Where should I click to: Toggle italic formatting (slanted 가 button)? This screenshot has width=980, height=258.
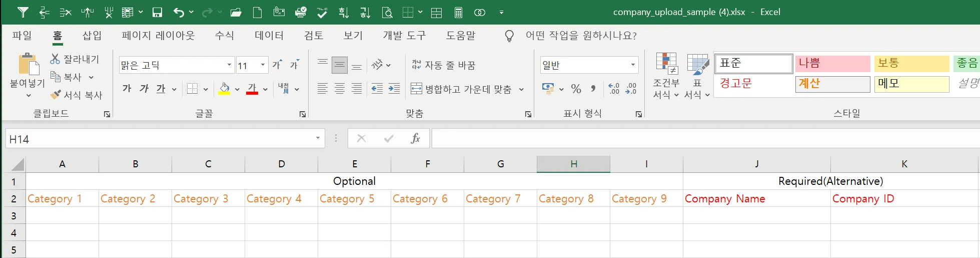(144, 89)
